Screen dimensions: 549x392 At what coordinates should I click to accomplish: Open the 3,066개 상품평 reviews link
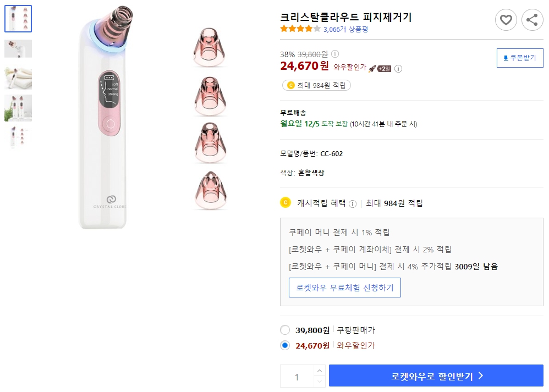point(347,30)
